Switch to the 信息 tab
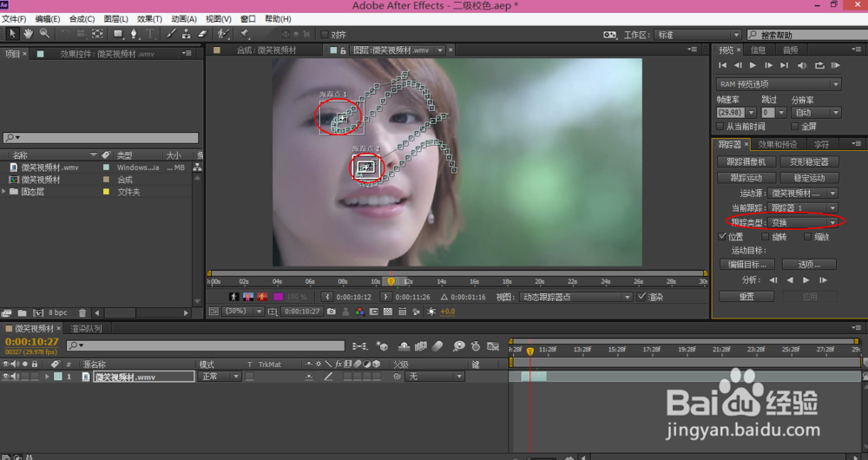 pyautogui.click(x=758, y=50)
